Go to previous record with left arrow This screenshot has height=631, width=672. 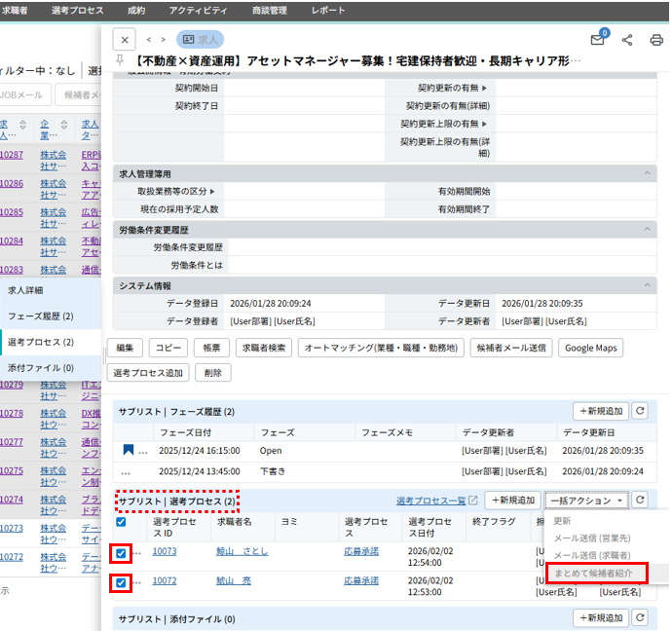(x=149, y=40)
